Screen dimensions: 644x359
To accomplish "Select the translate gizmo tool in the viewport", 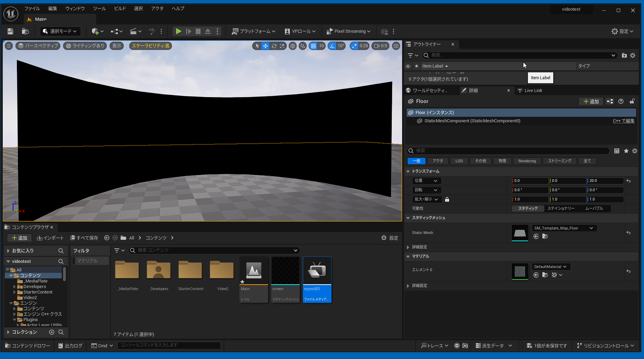I will coord(265,46).
